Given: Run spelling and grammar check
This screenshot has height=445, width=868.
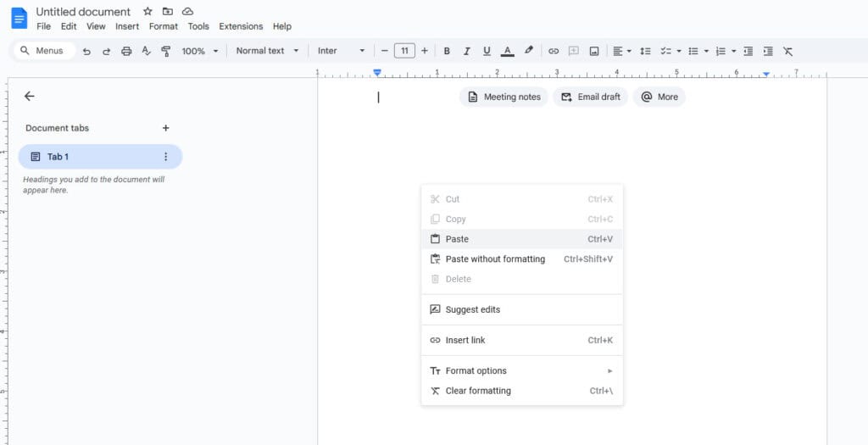Looking at the screenshot, I should (x=146, y=51).
